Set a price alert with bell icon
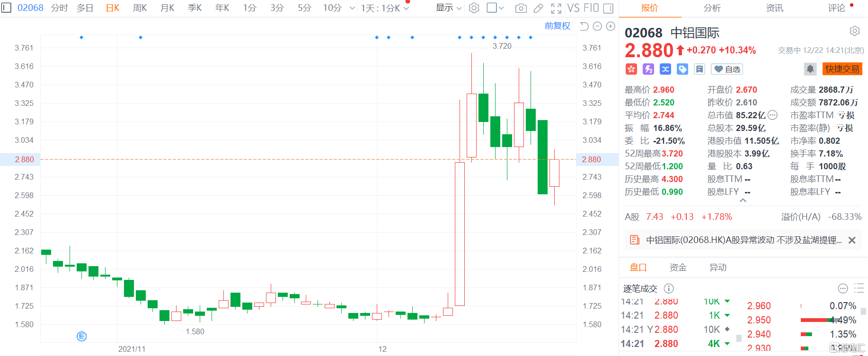This screenshot has width=868, height=356. coord(810,69)
